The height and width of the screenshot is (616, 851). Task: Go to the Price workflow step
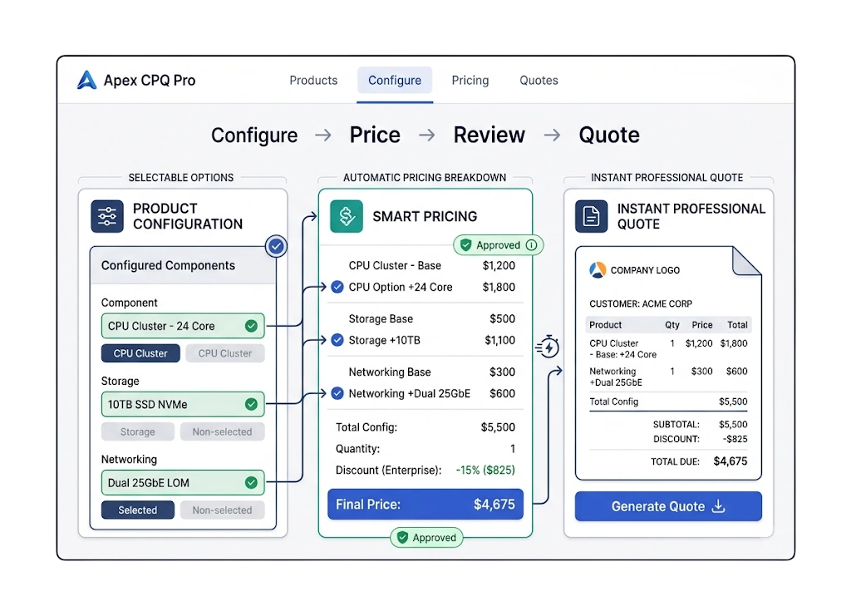click(x=375, y=136)
